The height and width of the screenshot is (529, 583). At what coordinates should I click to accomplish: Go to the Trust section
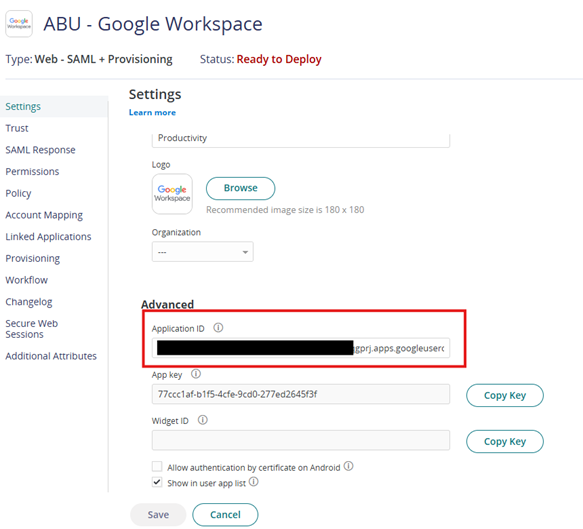[x=17, y=128]
